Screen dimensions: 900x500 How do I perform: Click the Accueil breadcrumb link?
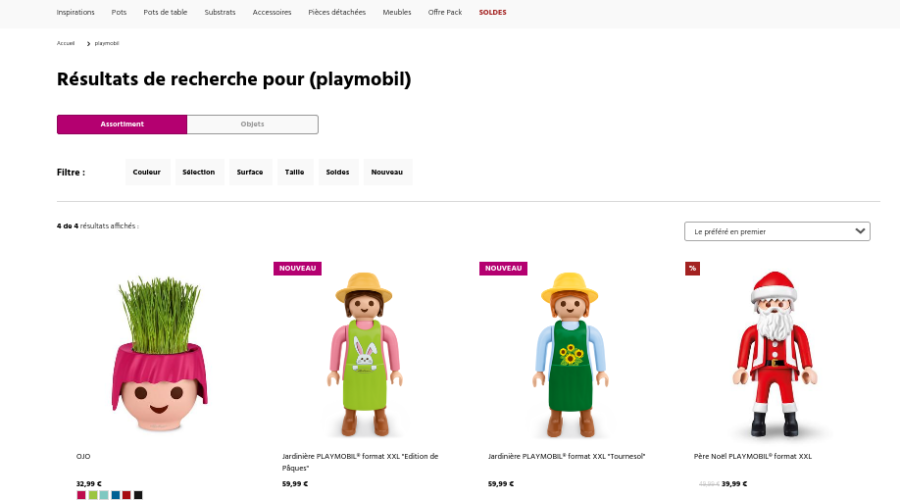66,43
